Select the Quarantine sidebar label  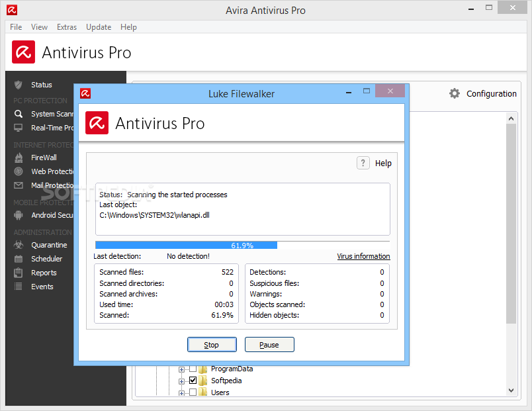(x=49, y=245)
